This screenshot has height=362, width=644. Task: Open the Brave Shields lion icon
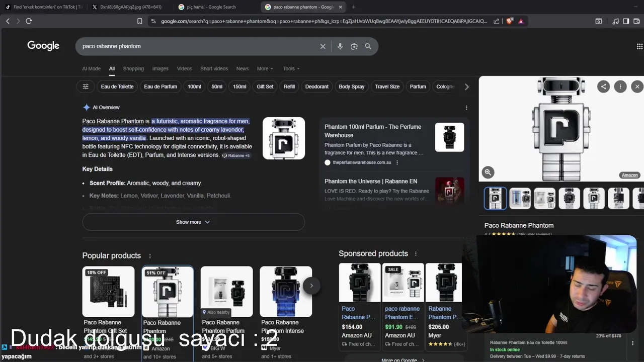[x=510, y=21]
